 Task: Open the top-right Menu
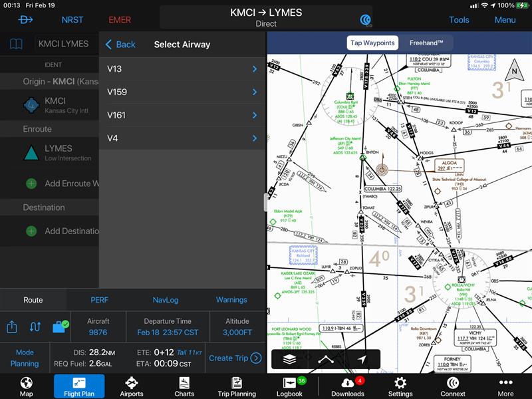505,20
